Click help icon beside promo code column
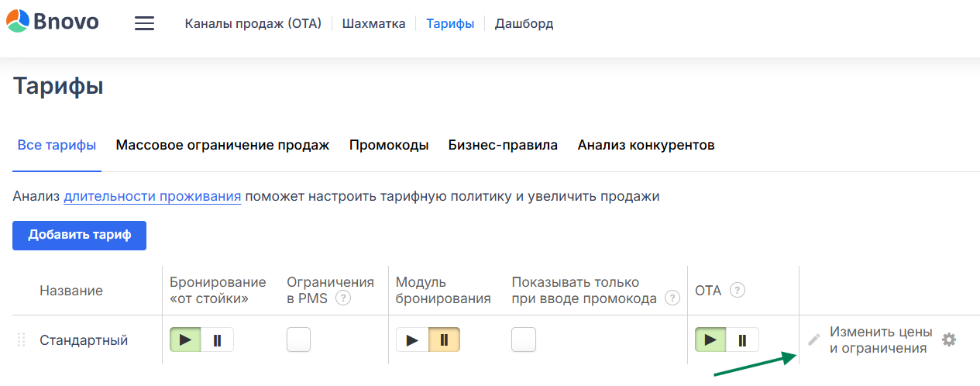Viewport: 980px width, 386px height. [x=672, y=298]
